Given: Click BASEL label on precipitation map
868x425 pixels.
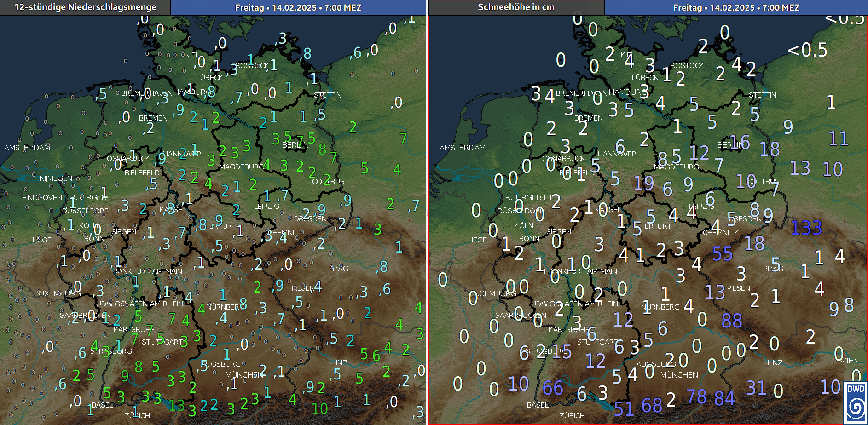Looking at the screenshot, I should (x=102, y=405).
